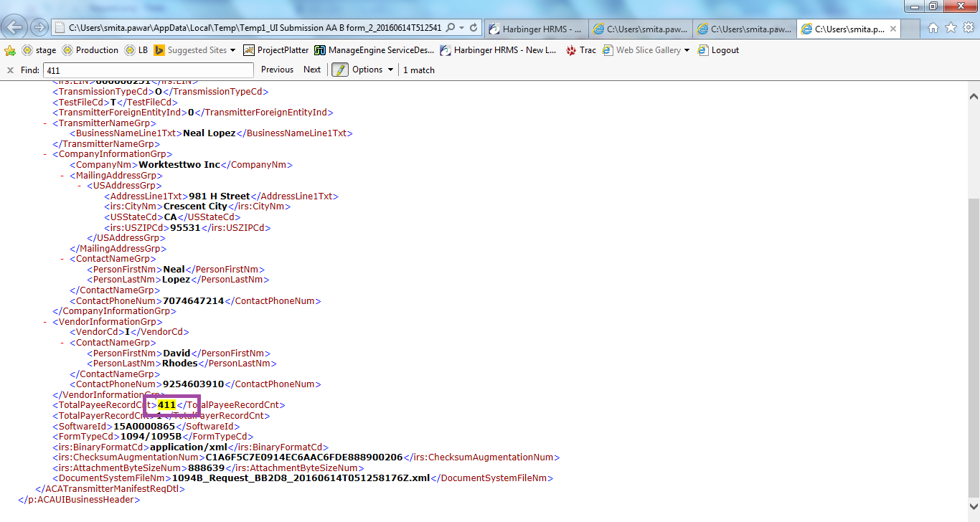The image size is (980, 522).
Task: Click the application/xml BinaryFormatCd value
Action: (189, 447)
